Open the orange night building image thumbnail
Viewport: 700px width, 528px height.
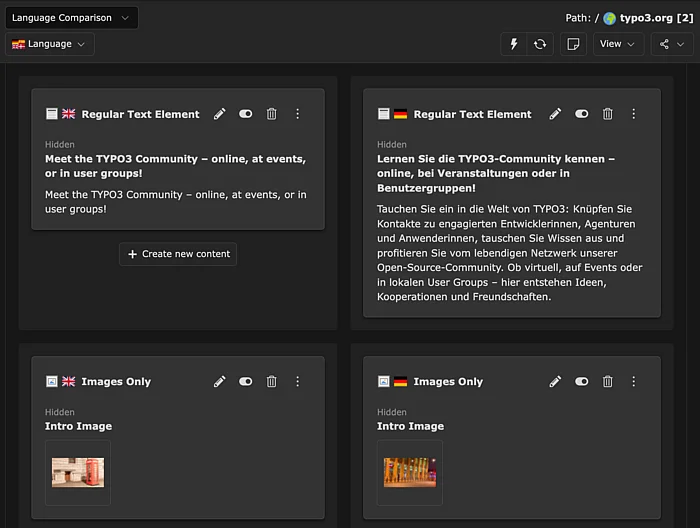click(410, 473)
